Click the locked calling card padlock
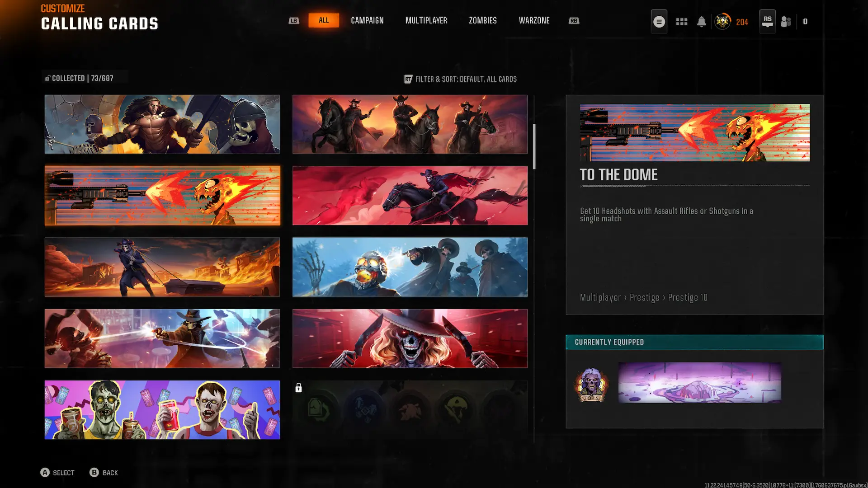868x488 pixels. click(x=298, y=388)
